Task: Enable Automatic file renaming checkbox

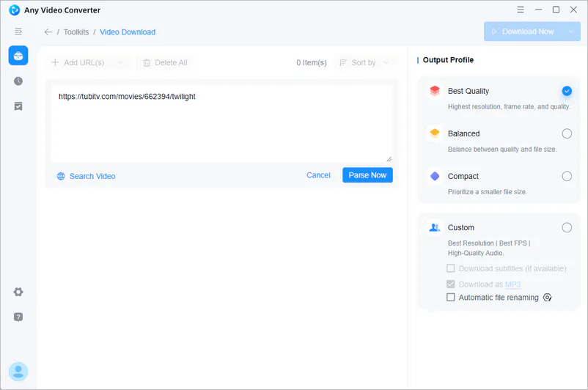Action: coord(451,297)
